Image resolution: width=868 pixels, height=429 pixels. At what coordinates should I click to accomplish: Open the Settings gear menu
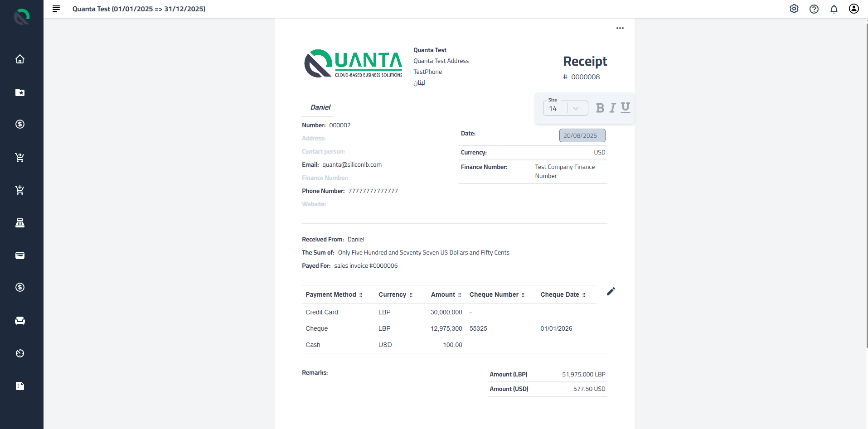[x=794, y=9]
